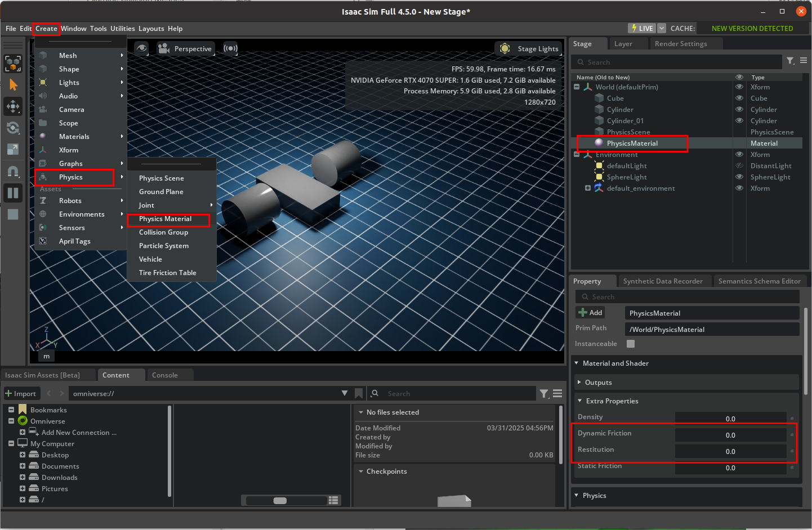812x530 pixels.
Task: Click the Xform entry in Create menu
Action: tap(69, 150)
